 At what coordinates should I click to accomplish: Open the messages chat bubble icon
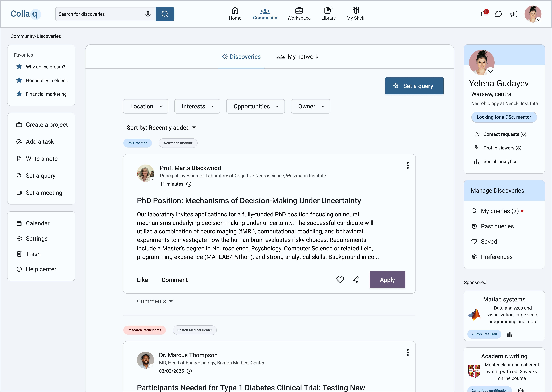[498, 14]
